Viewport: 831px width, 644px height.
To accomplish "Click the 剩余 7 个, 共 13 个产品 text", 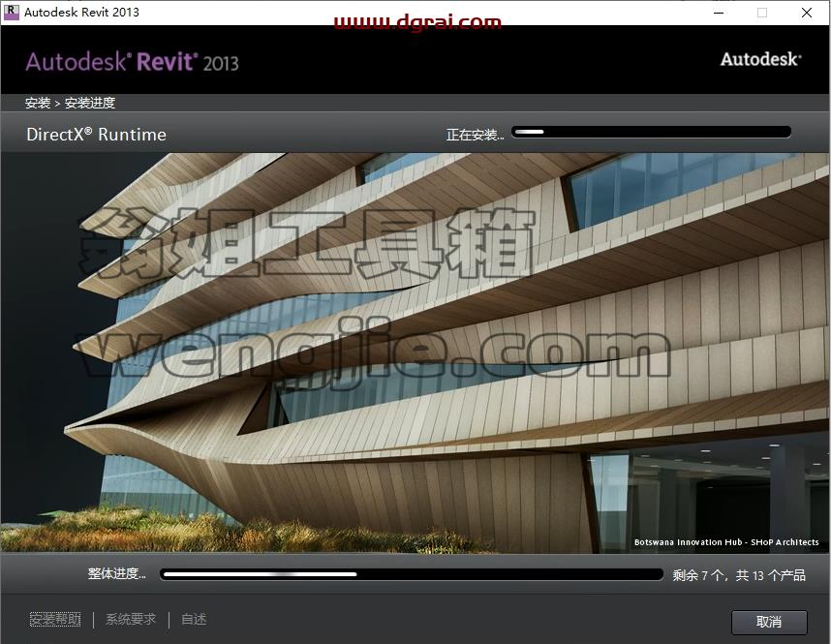I will point(739,575).
